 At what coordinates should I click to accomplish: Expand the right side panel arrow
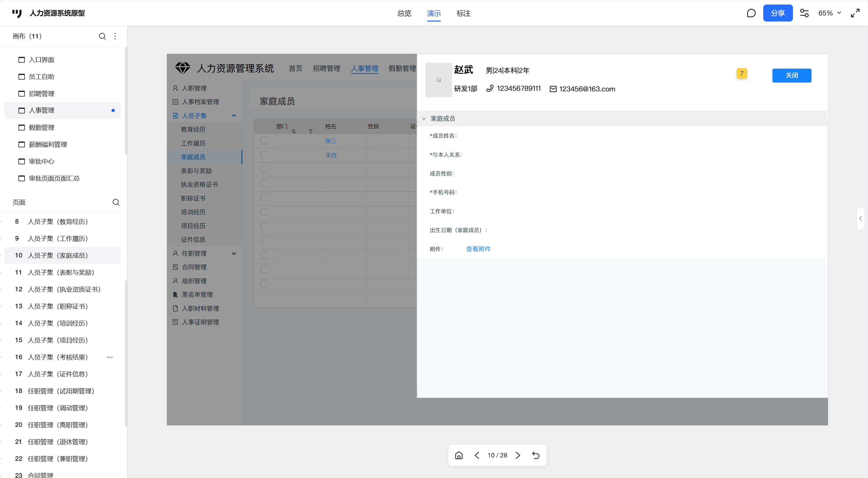point(861,218)
